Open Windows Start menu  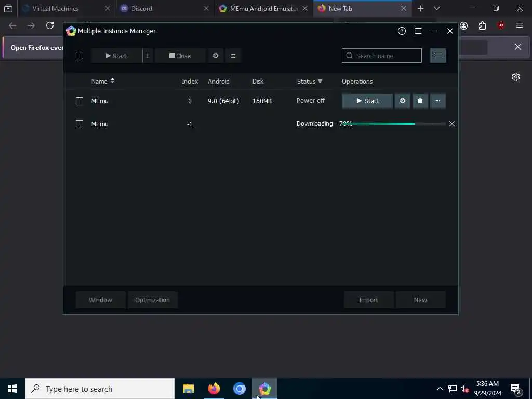click(12, 389)
